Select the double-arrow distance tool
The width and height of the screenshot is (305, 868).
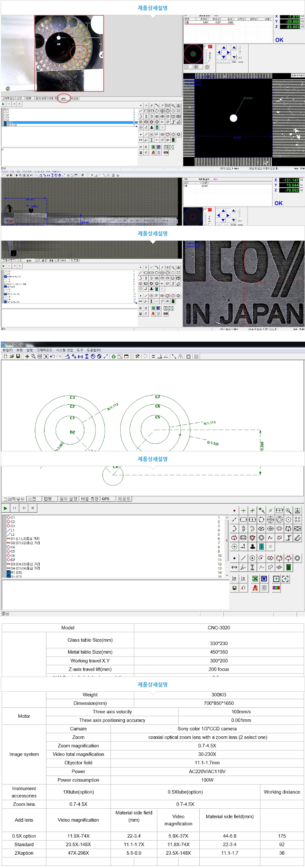[234, 567]
